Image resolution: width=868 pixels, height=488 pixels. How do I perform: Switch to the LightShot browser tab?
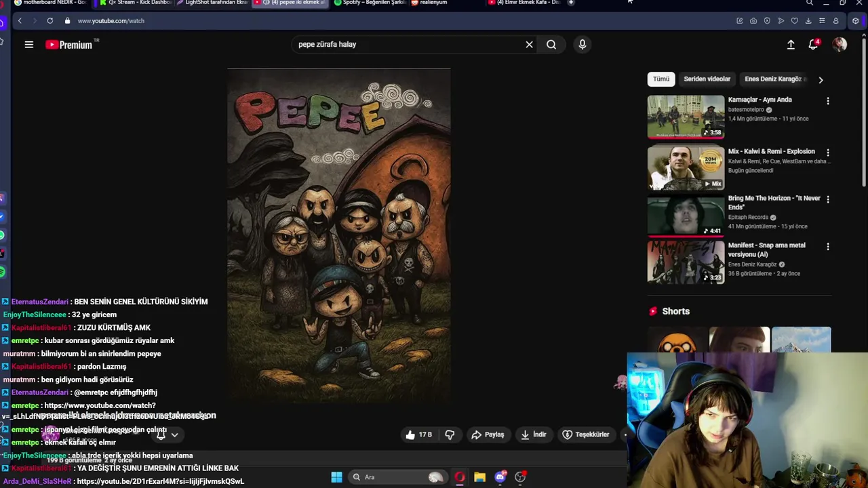pos(211,3)
